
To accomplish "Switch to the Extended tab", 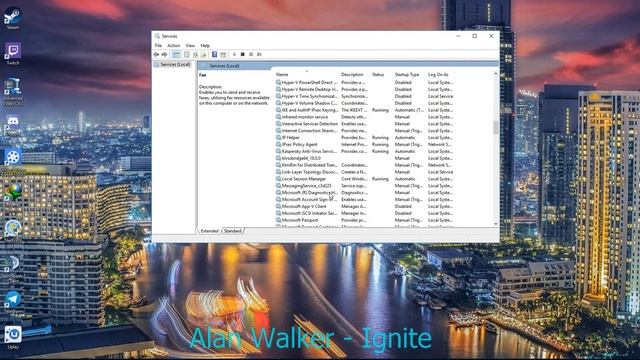I will click(209, 231).
